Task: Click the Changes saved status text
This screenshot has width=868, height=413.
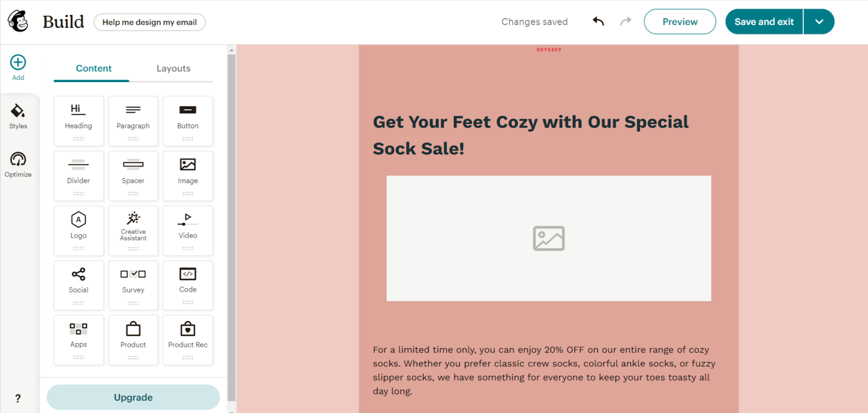Action: point(534,22)
